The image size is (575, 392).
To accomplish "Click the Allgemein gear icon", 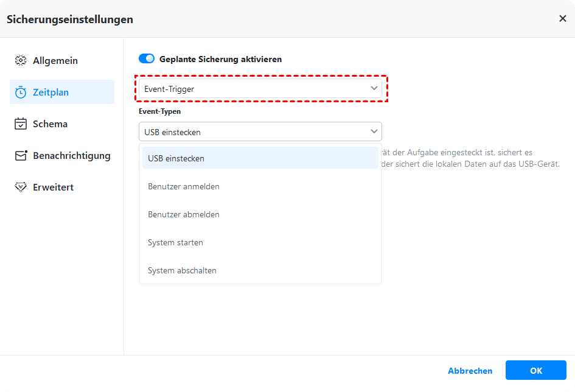I will tap(21, 61).
